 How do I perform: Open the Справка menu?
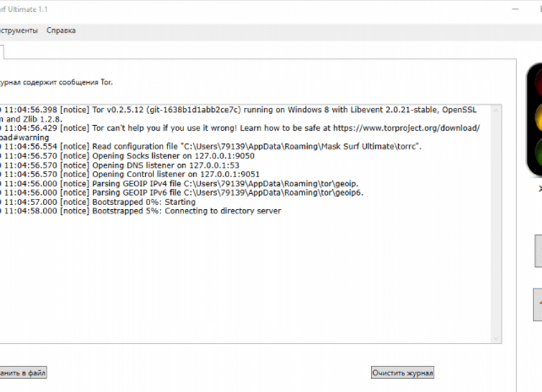61,31
